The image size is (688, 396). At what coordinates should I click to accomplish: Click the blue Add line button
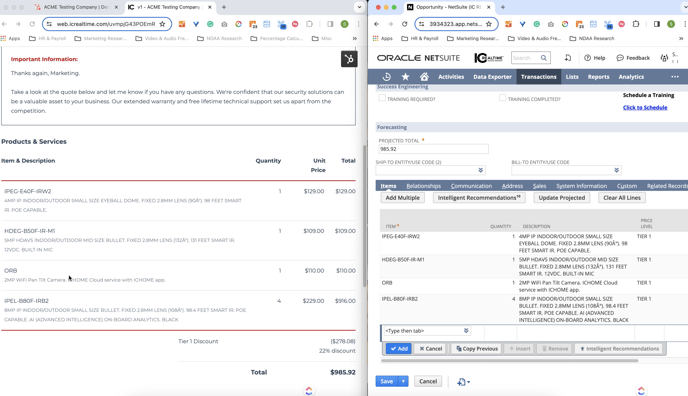[399, 349]
